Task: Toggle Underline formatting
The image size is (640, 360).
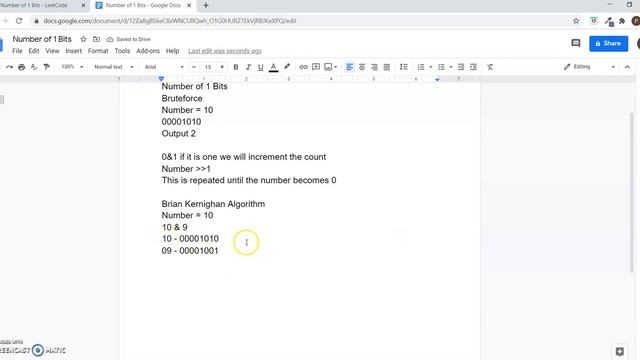Action: click(260, 67)
